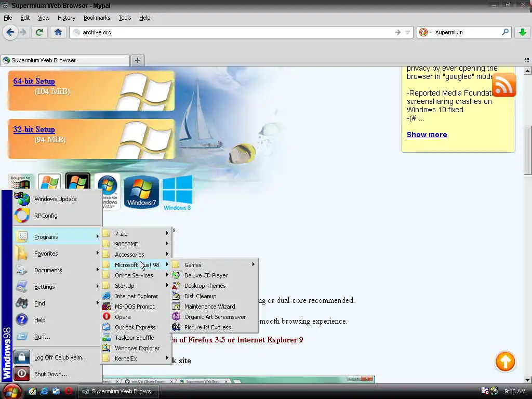Click the Show more link

(x=427, y=135)
